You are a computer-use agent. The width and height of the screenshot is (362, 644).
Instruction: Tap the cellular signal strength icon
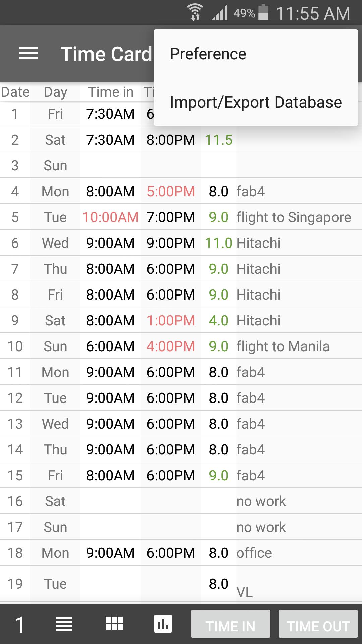(x=220, y=13)
